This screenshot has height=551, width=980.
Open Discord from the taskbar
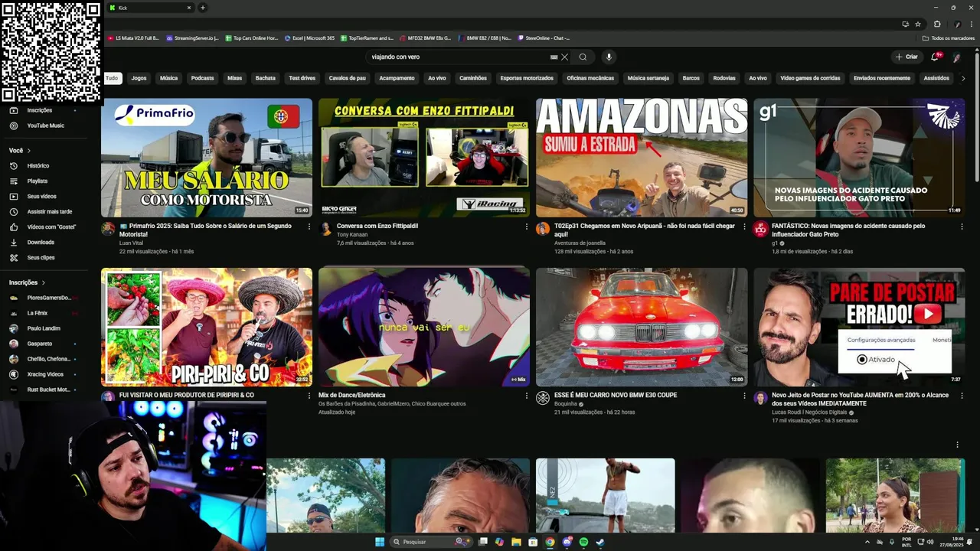coord(567,542)
